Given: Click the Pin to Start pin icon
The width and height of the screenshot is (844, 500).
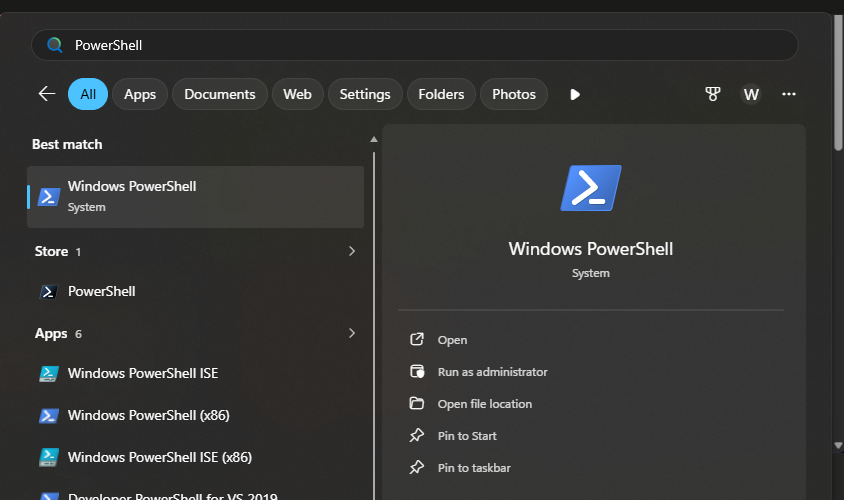Looking at the screenshot, I should (x=417, y=435).
